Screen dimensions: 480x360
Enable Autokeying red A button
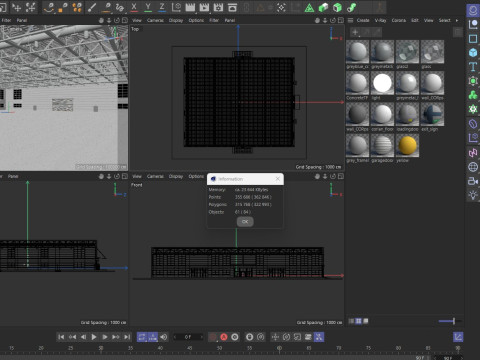click(x=224, y=337)
